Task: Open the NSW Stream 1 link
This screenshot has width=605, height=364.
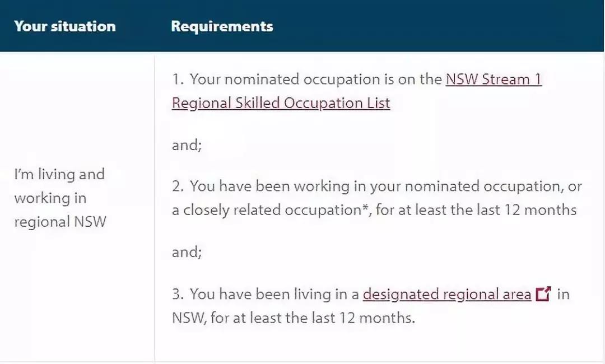Action: [x=494, y=80]
